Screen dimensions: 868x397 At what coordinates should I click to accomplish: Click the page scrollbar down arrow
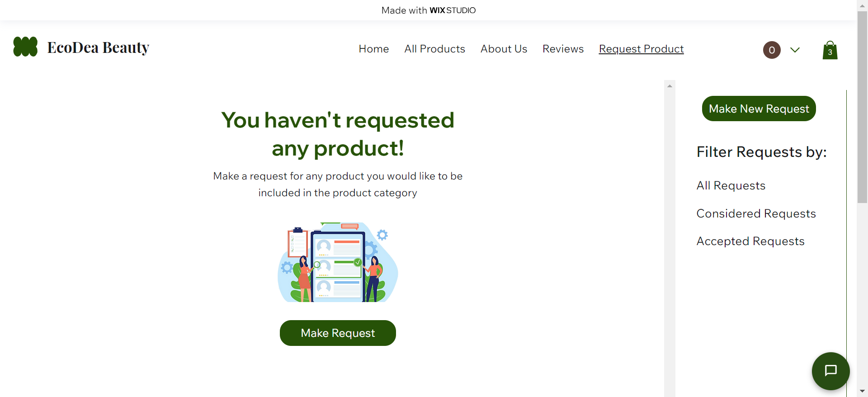[x=863, y=392]
